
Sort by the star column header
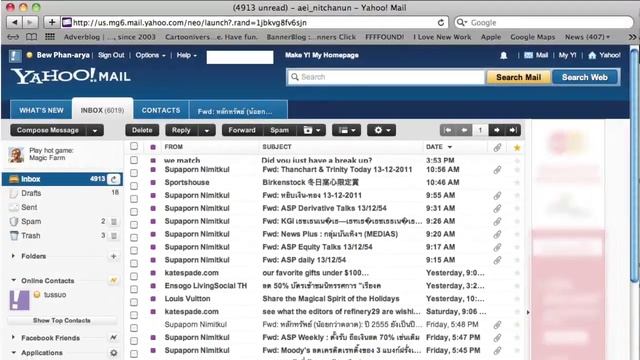pyautogui.click(x=517, y=147)
